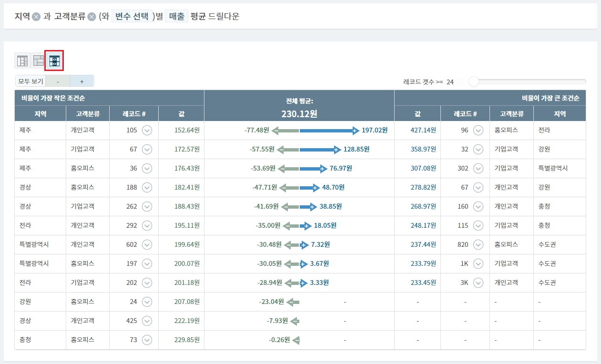The width and height of the screenshot is (601, 364).
Task: Click the gray arrow showing -57.55원
Action: click(288, 149)
